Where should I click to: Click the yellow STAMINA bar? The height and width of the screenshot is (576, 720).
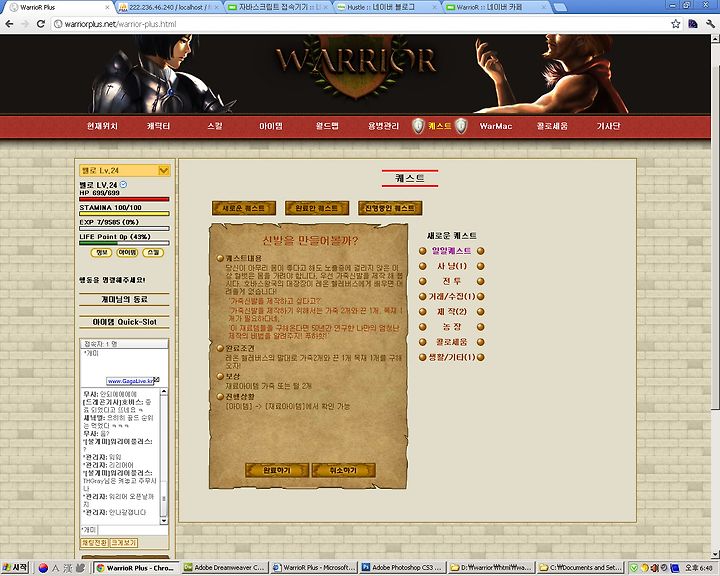(124, 213)
